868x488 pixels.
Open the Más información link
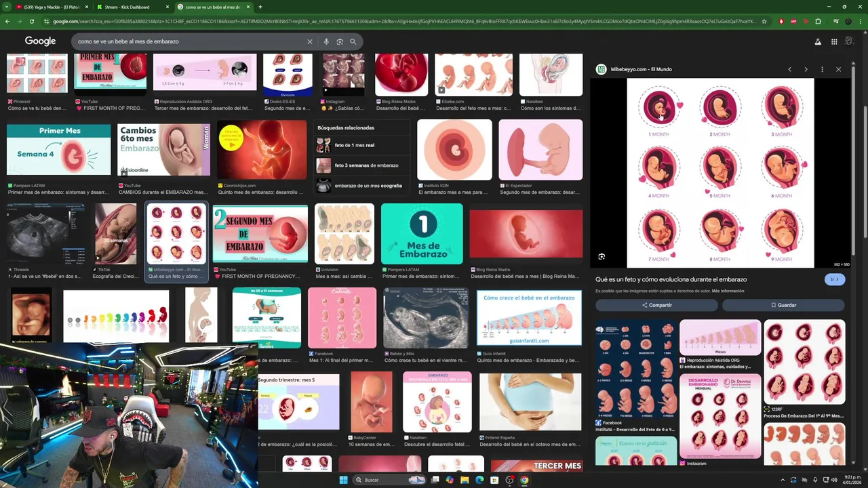point(728,291)
